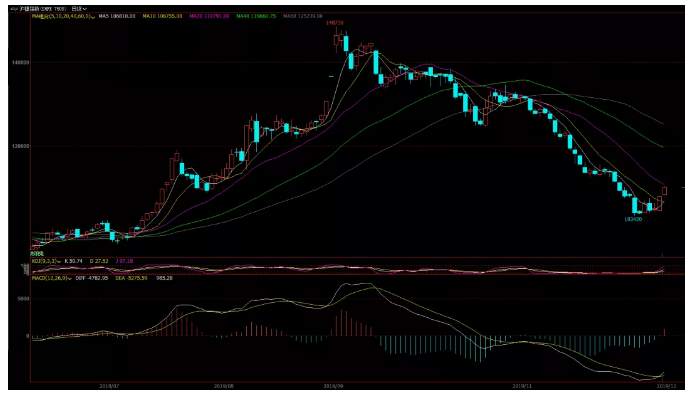
Task: Click the magenta MA20 value label
Action: click(209, 16)
